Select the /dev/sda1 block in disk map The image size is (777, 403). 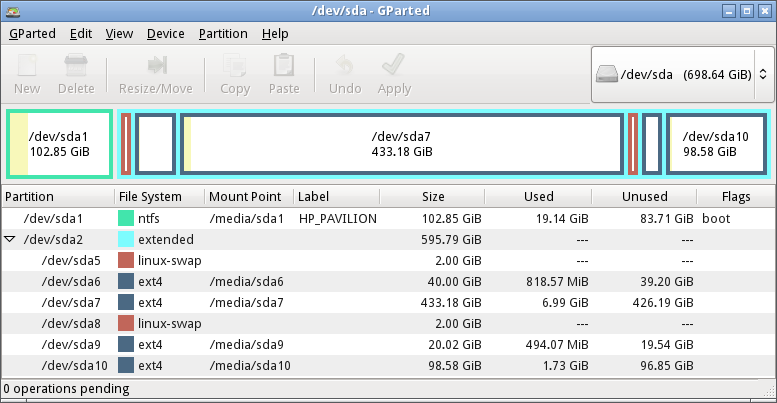59,144
